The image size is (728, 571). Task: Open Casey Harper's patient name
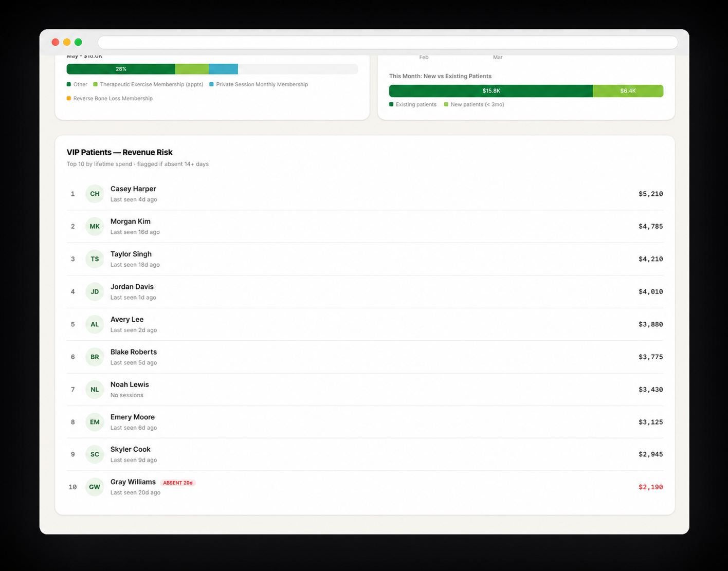133,189
